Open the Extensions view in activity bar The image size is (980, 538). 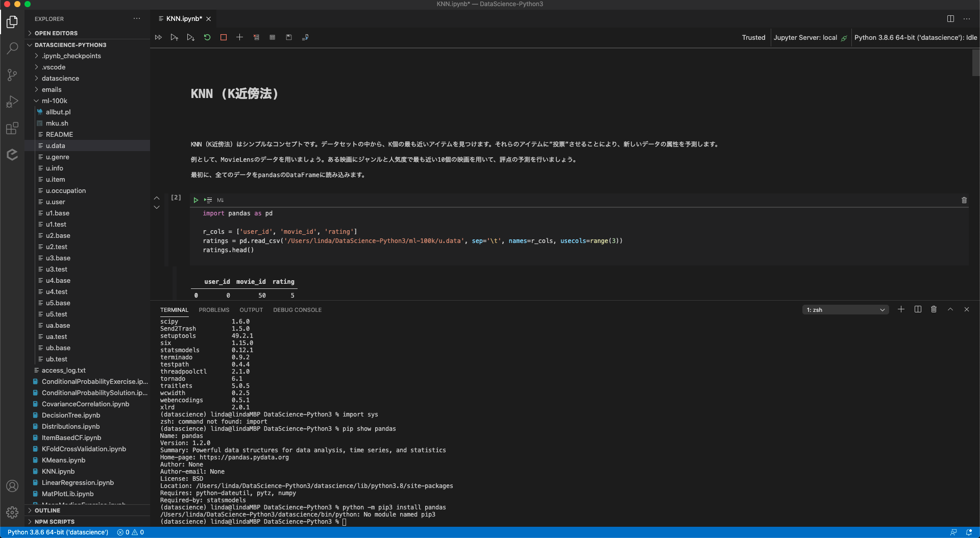click(x=12, y=128)
